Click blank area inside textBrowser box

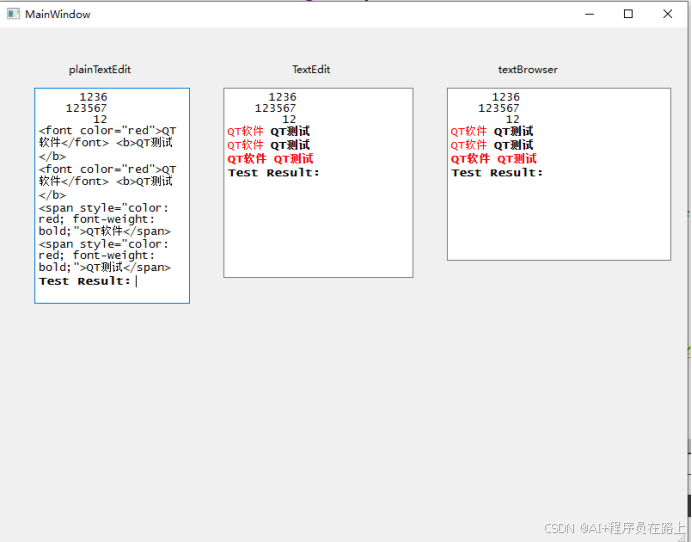pyautogui.click(x=559, y=218)
